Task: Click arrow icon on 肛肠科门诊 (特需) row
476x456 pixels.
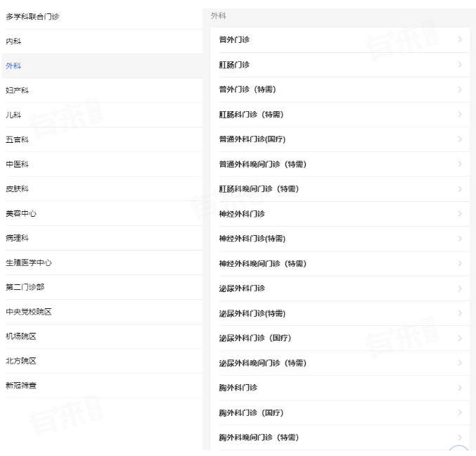Action: (x=459, y=114)
